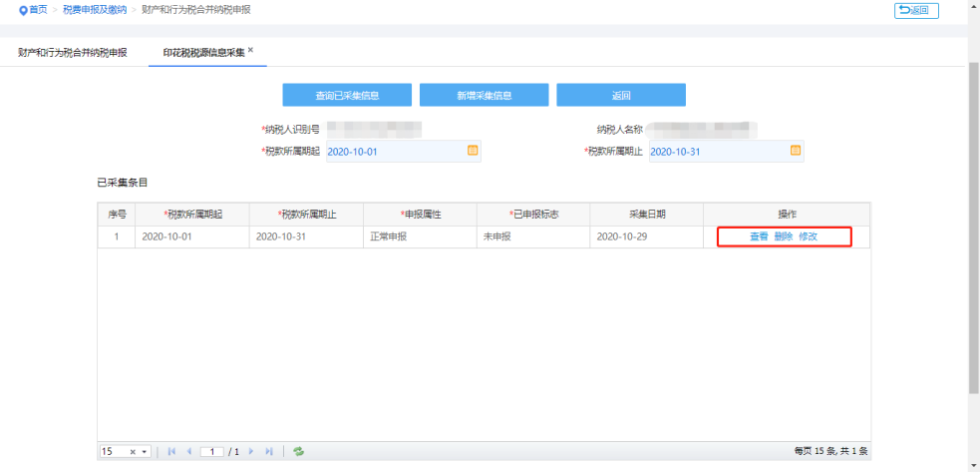This screenshot has width=980, height=472.
Task: Select the 印花税税源信息采集 tab
Action: coord(203,53)
